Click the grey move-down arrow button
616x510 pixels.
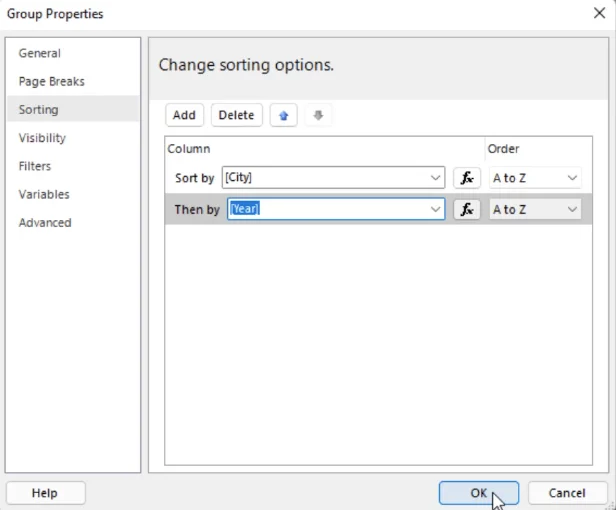[x=318, y=115]
